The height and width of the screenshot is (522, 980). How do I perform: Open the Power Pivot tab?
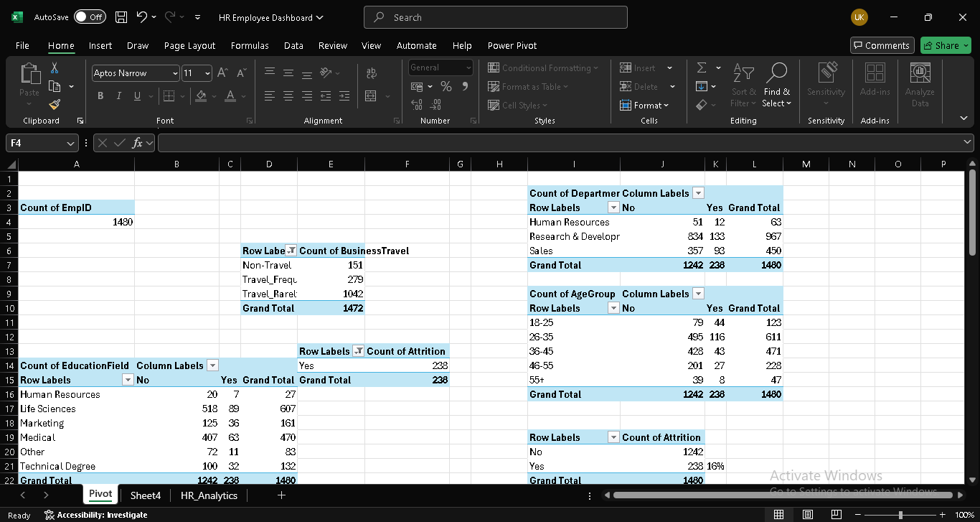tap(512, 45)
